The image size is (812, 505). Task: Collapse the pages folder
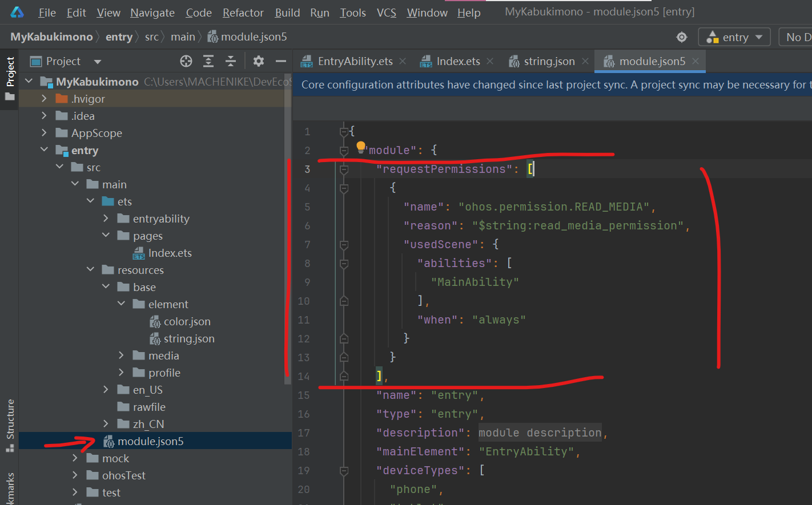[106, 236]
